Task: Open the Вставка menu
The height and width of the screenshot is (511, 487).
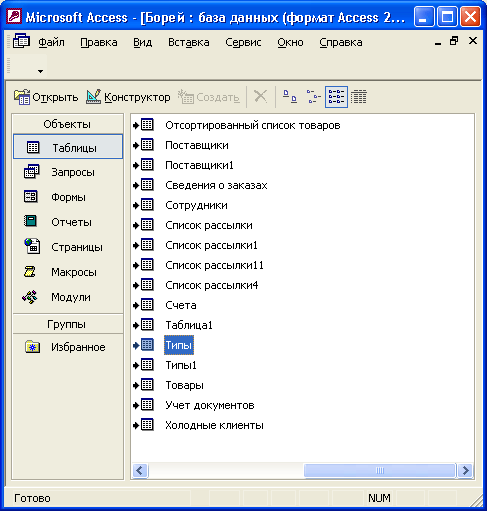Action: pyautogui.click(x=189, y=42)
